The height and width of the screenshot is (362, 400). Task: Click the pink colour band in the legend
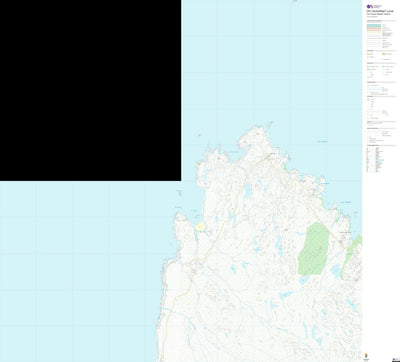[374, 29]
